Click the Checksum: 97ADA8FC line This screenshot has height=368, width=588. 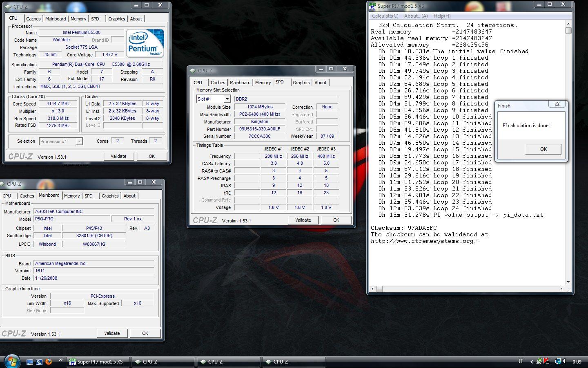coord(403,228)
